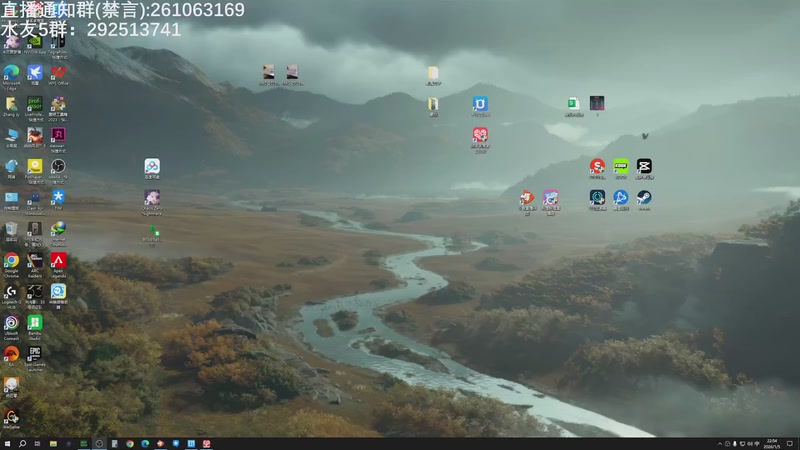800x450 pixels.
Task: Launch the CapCut (JianYing) shortcut
Action: (x=644, y=168)
